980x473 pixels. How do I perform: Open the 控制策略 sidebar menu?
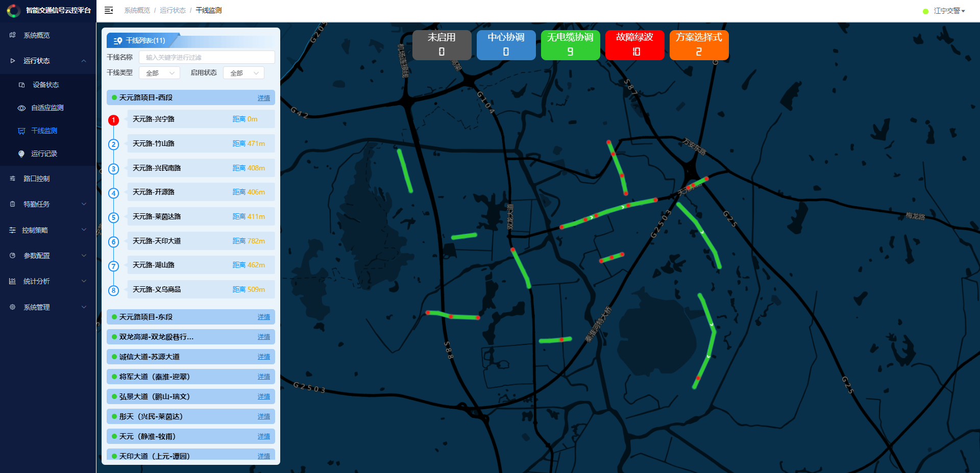(48, 230)
